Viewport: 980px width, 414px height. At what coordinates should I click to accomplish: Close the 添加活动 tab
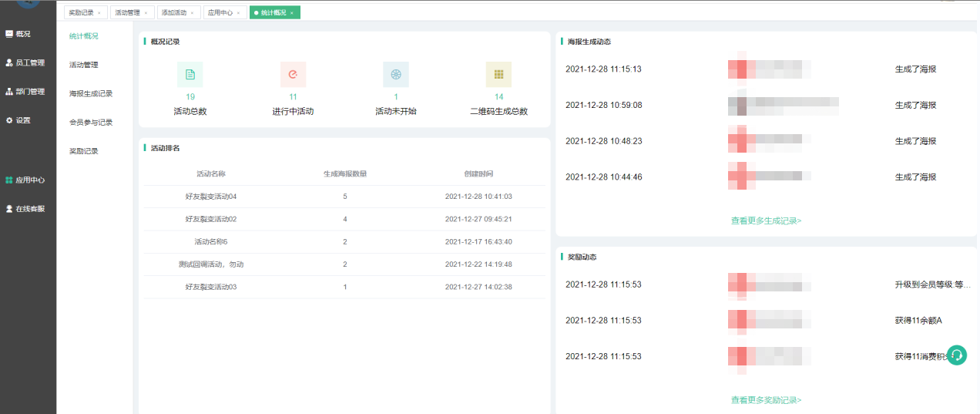pyautogui.click(x=192, y=13)
